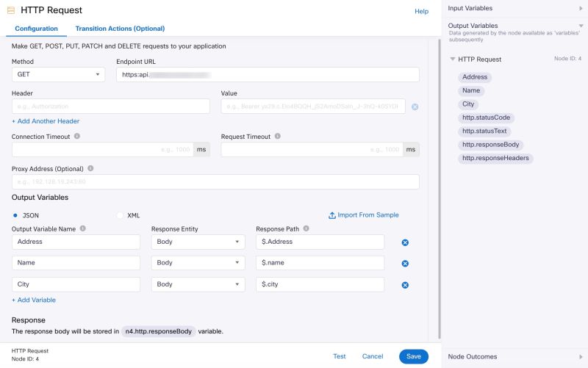The height and width of the screenshot is (368, 588).
Task: Click the City output variable name field
Action: [x=76, y=284]
